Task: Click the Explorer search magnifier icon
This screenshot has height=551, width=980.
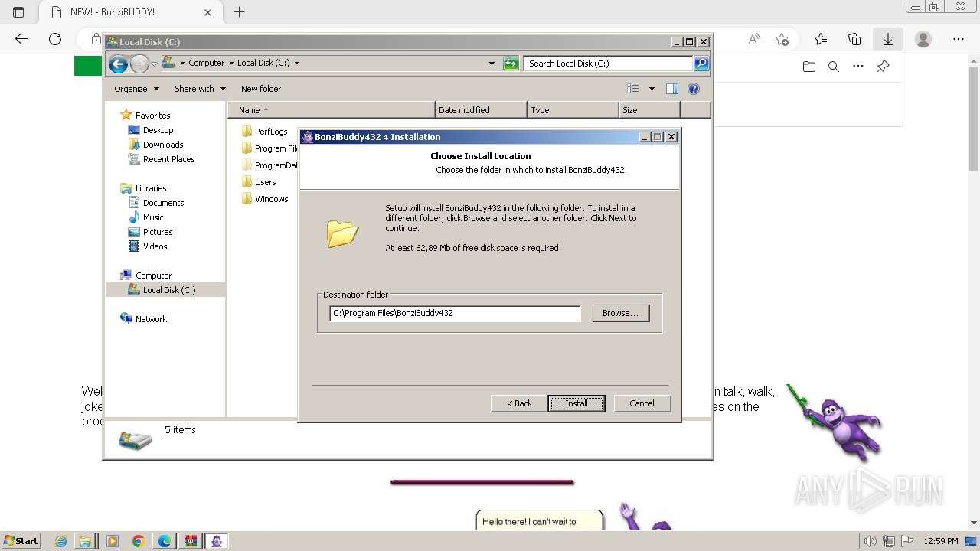Action: 701,64
